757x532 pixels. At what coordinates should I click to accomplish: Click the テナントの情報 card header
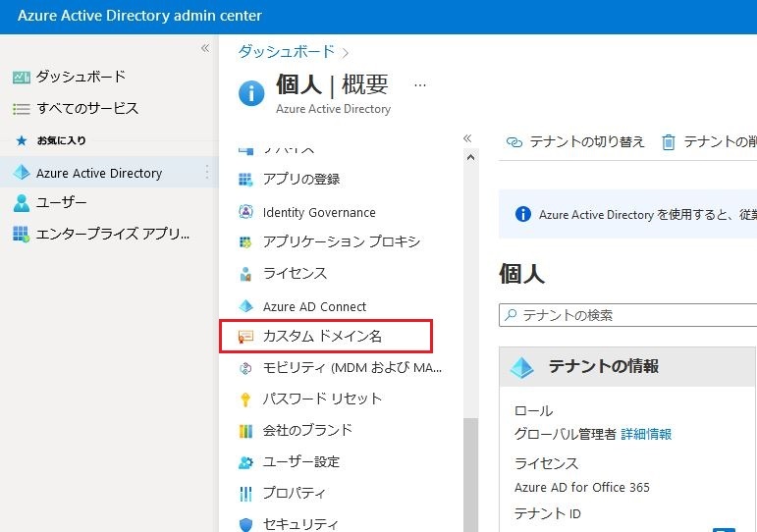point(626,367)
